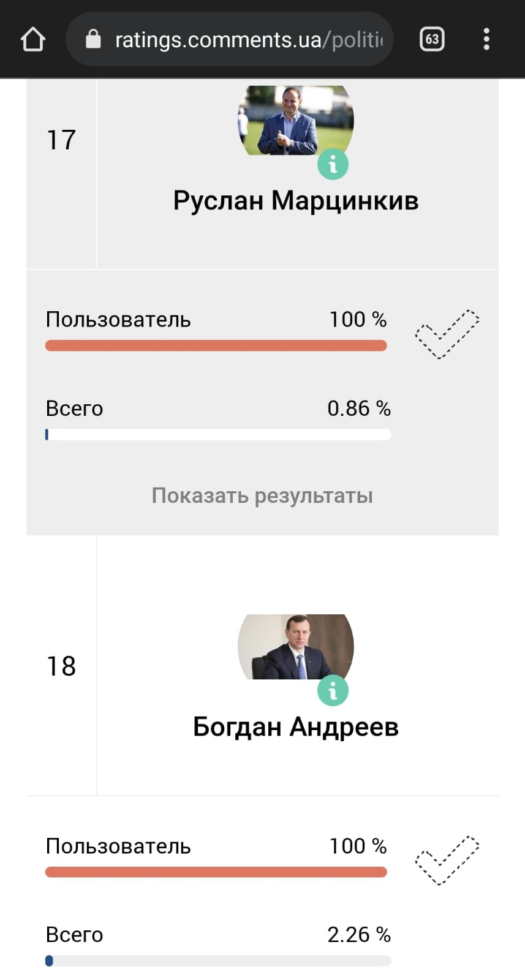
Task: Open Руслан Марцинкив's profile photo
Action: coord(295,121)
